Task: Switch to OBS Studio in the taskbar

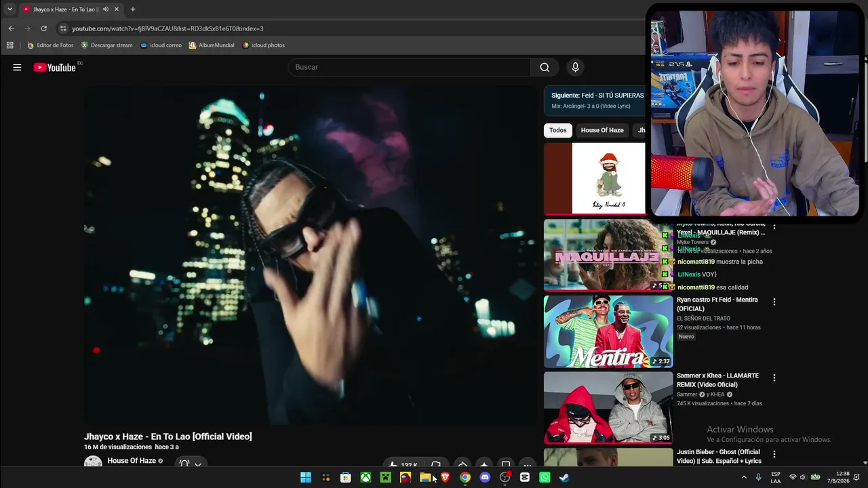Action: coord(505,477)
